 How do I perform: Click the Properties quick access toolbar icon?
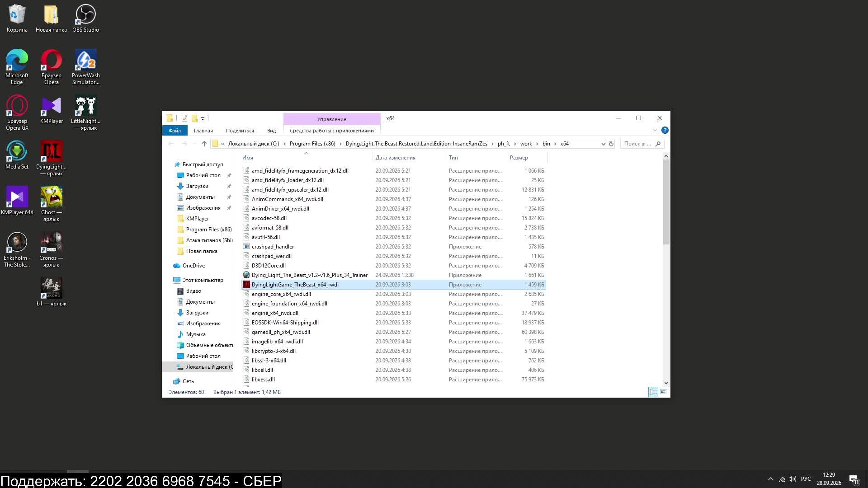184,118
